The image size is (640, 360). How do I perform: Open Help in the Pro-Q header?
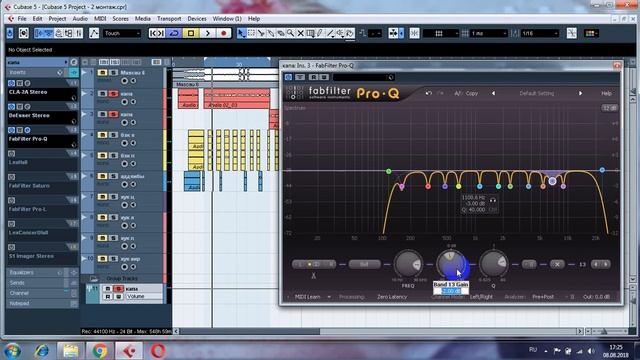[606, 93]
